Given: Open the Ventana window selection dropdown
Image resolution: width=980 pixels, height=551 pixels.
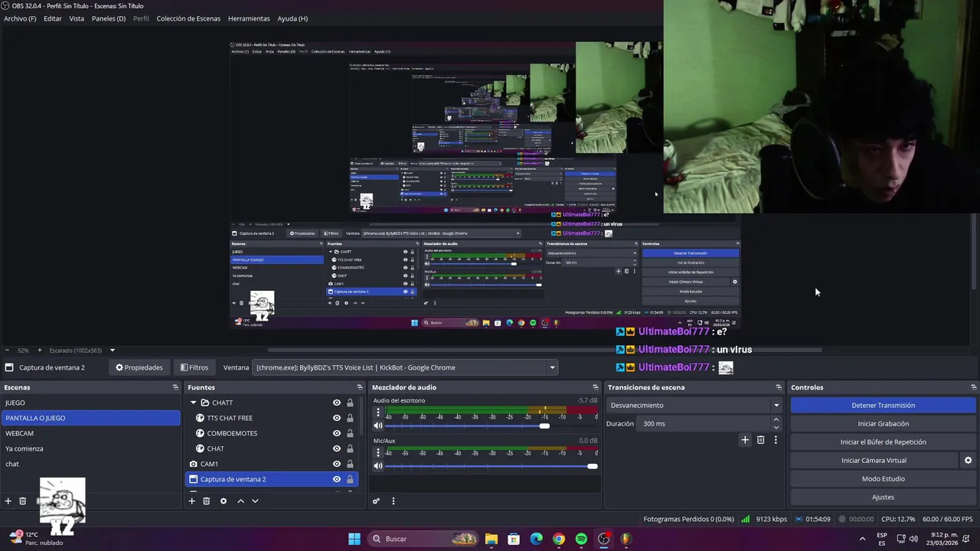Looking at the screenshot, I should pyautogui.click(x=405, y=367).
